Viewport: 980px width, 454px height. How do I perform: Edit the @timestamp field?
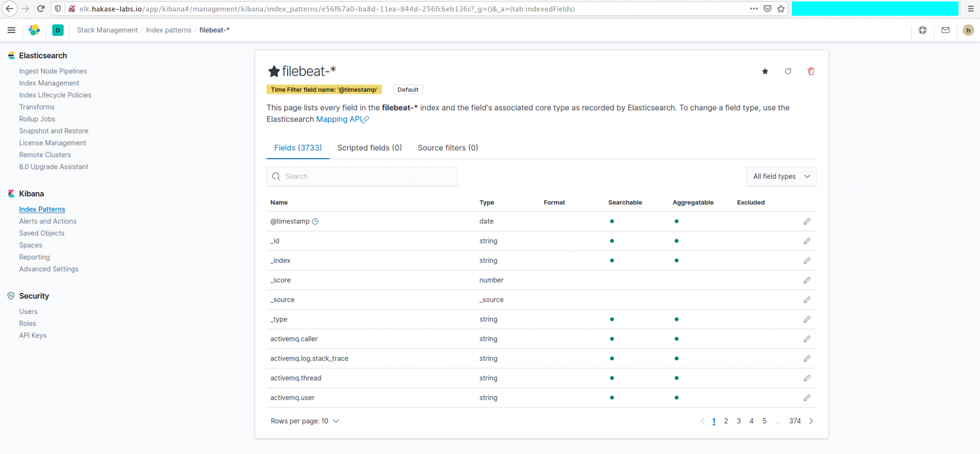pos(807,221)
